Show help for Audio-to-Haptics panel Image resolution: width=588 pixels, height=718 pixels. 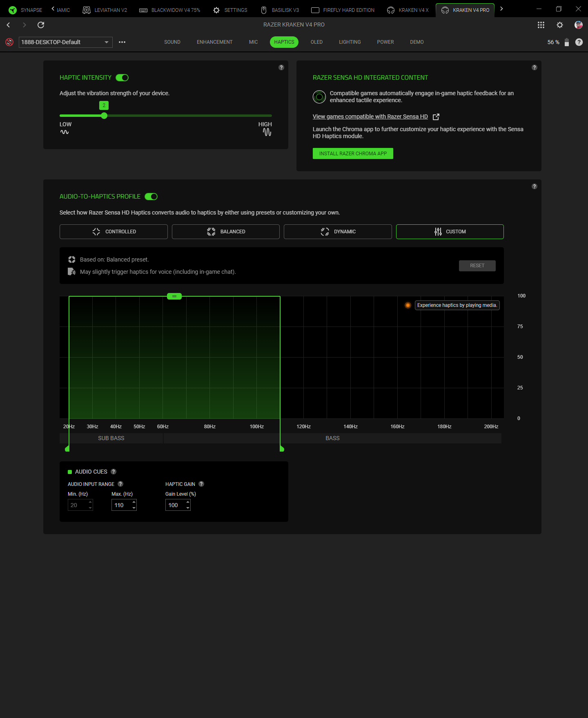(535, 186)
